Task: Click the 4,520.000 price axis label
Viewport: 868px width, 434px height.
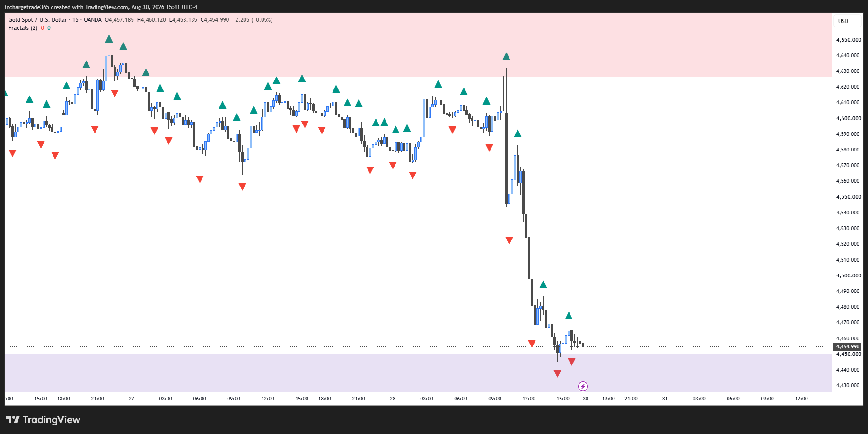Action: tap(848, 244)
